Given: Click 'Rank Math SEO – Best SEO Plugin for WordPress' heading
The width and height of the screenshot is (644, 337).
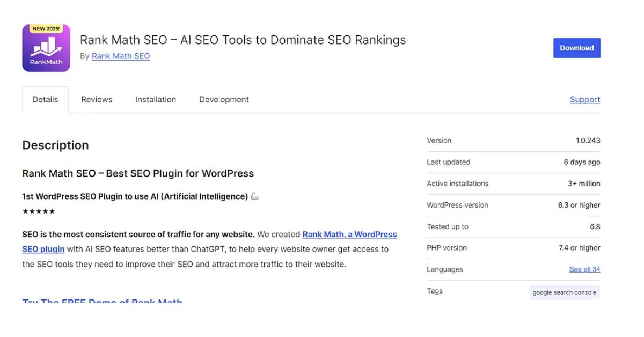Looking at the screenshot, I should tap(138, 173).
